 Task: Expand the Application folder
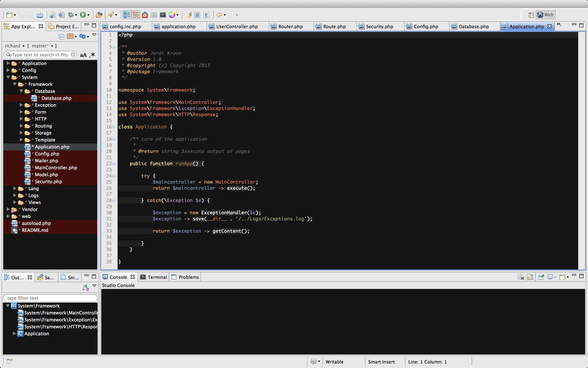point(8,63)
